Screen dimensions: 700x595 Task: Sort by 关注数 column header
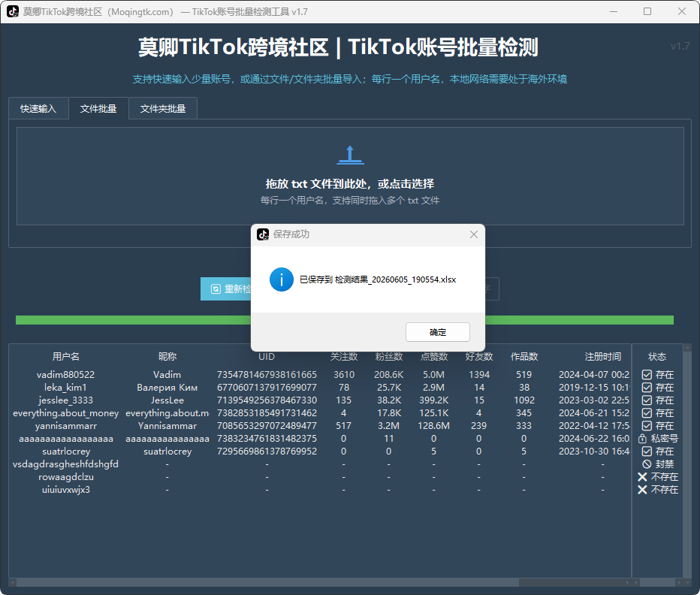344,356
